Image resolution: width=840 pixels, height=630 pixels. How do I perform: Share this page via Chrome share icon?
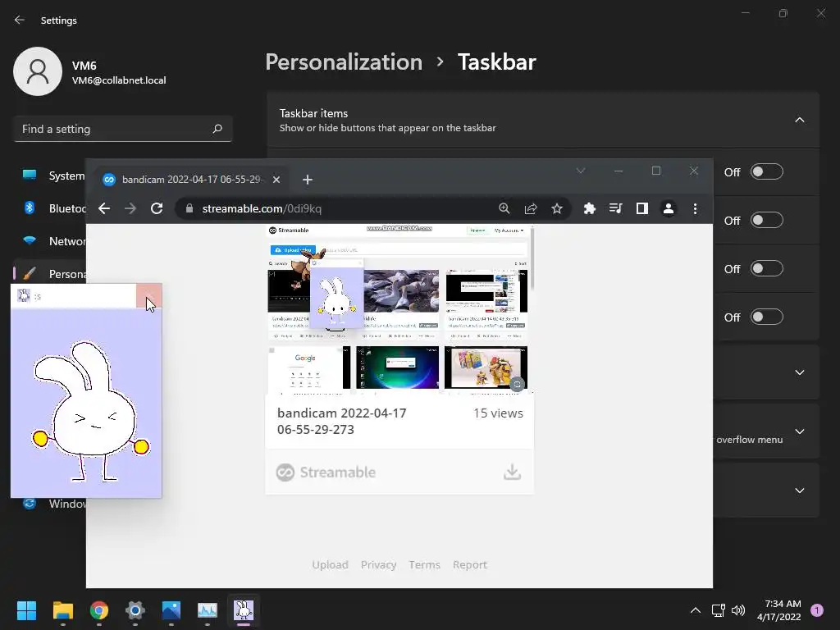[x=531, y=208]
